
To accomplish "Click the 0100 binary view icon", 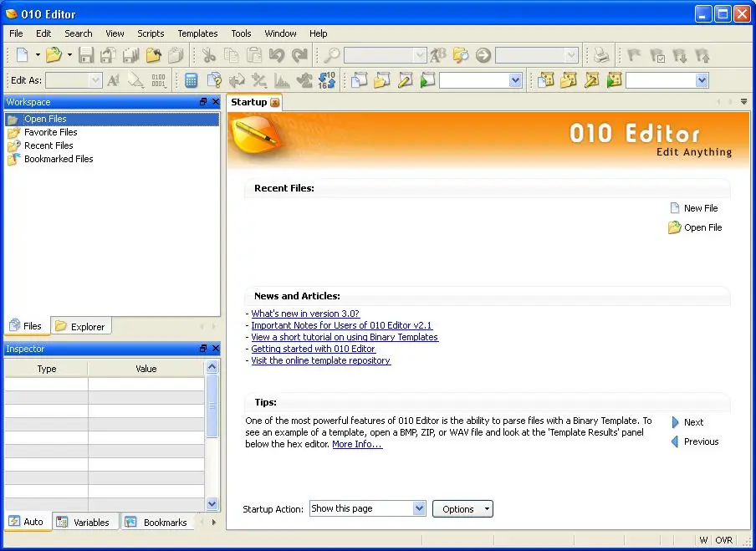I will 158,80.
